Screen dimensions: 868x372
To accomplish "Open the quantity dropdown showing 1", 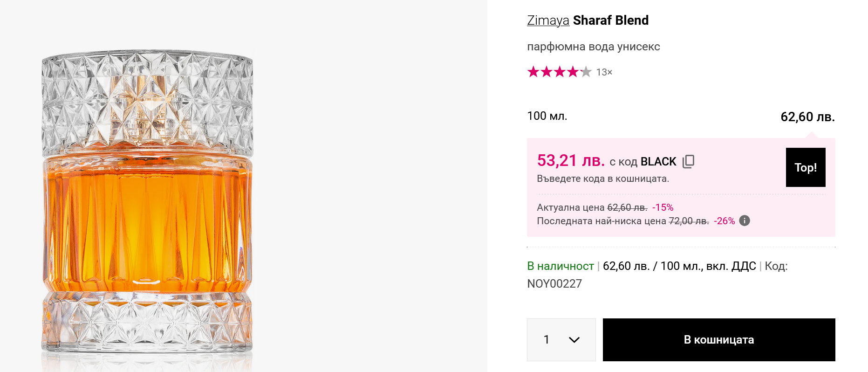I will [x=561, y=340].
